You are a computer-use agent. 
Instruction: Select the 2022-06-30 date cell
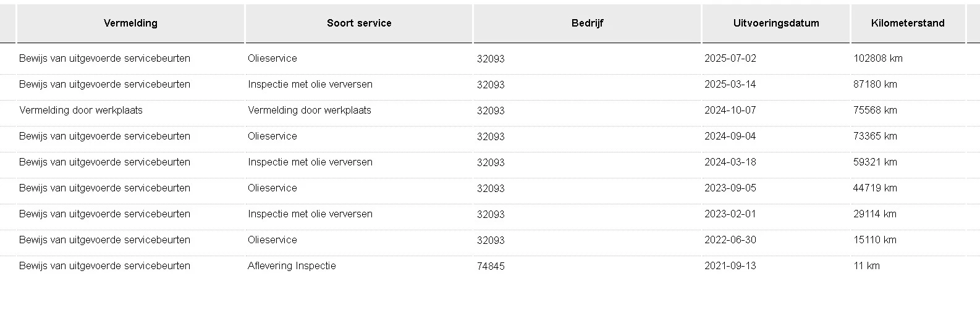(x=730, y=240)
